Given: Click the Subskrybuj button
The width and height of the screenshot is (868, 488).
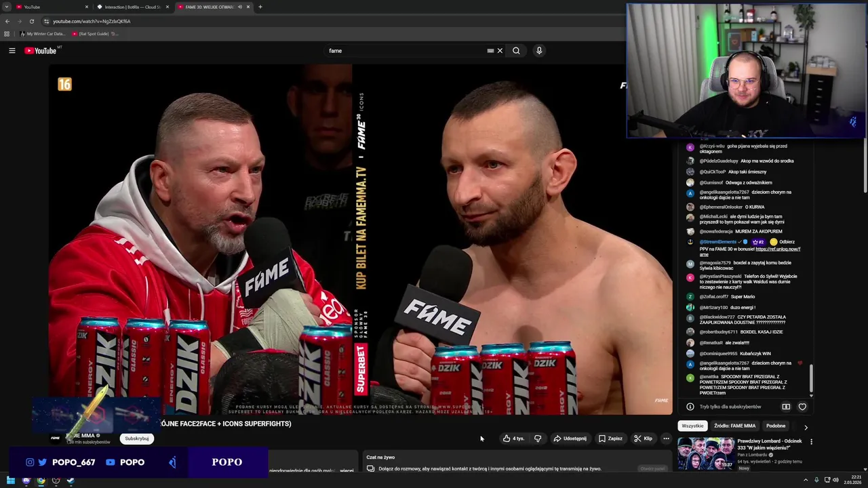Looking at the screenshot, I should click(x=137, y=439).
